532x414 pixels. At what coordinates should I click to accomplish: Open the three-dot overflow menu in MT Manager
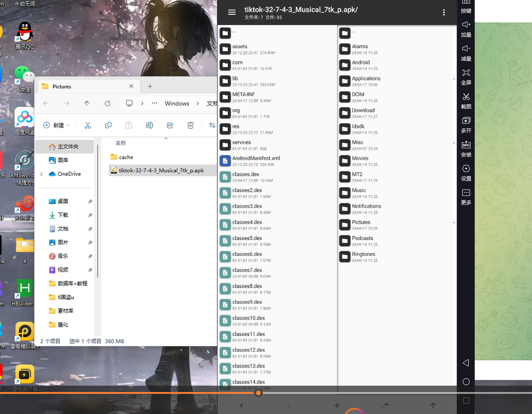[x=444, y=12]
